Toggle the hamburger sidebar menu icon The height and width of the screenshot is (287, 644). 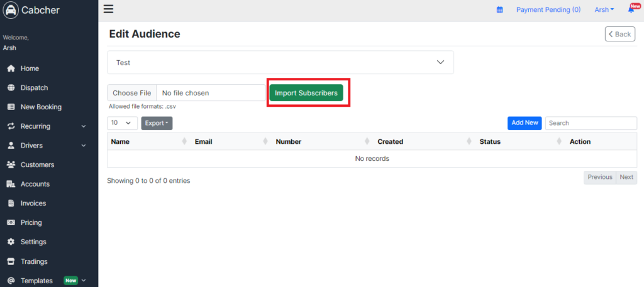[108, 9]
